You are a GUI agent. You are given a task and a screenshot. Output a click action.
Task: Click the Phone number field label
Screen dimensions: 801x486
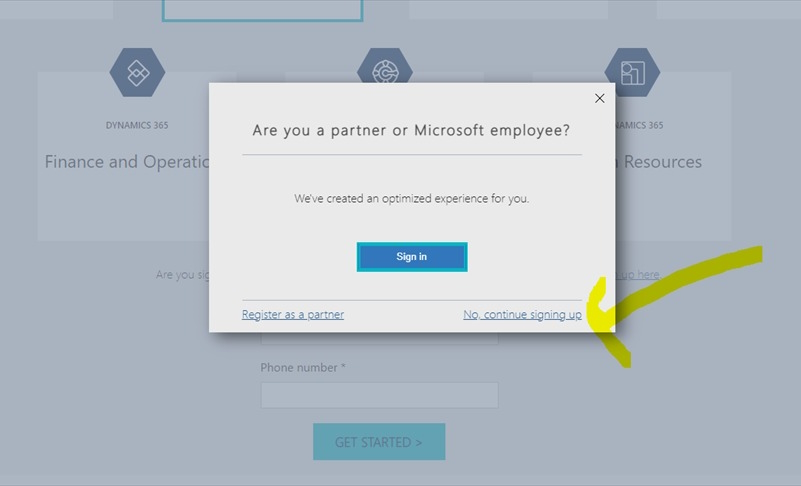[x=303, y=367]
